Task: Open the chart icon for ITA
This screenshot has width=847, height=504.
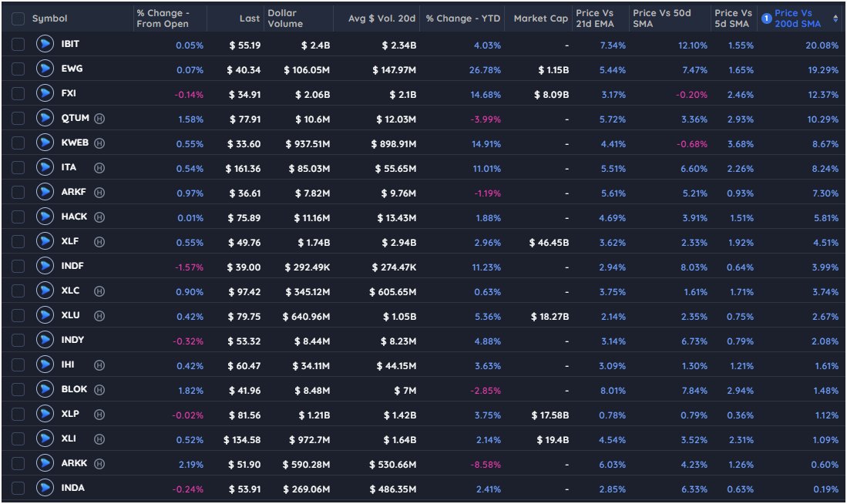Action: 45,167
